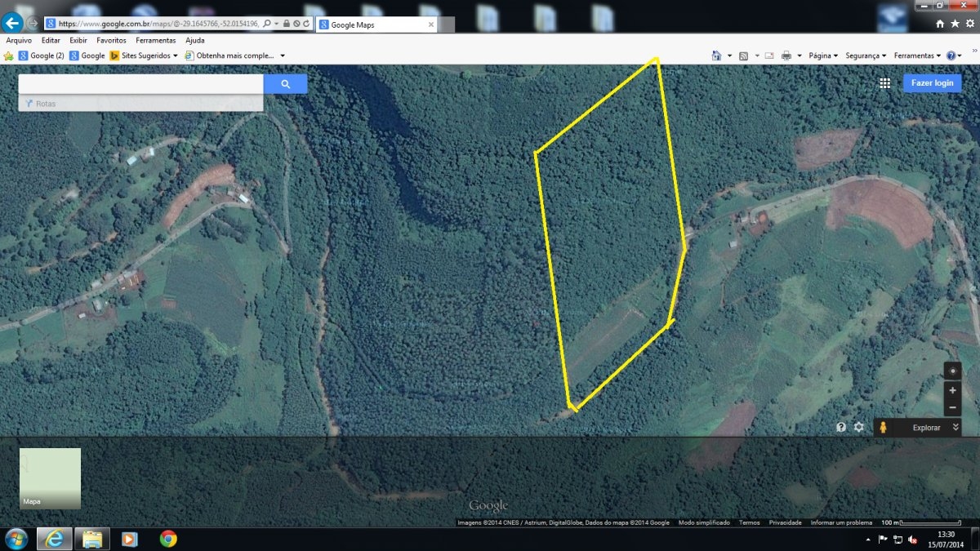The width and height of the screenshot is (980, 551).
Task: Focus the Google Maps search box
Action: click(x=140, y=84)
